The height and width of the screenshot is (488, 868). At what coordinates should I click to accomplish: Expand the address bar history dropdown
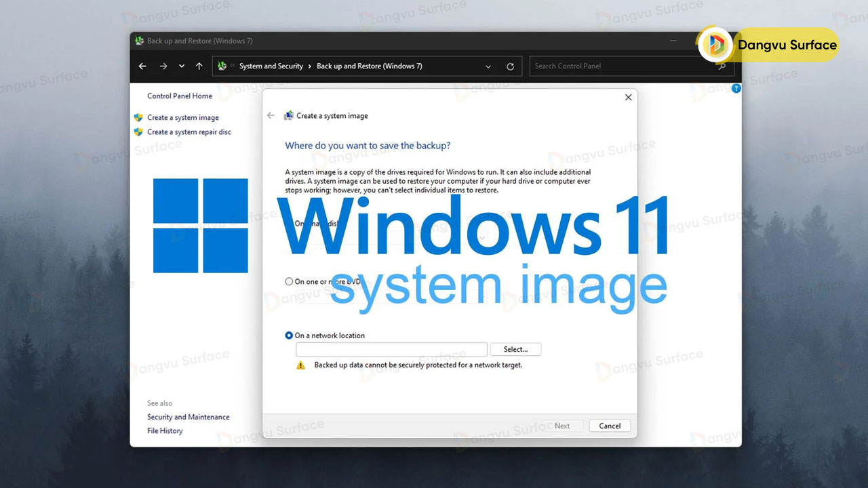coord(488,66)
